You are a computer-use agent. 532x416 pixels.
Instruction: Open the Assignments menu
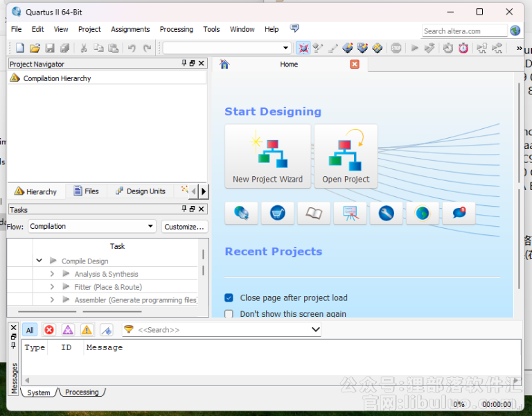(x=130, y=29)
